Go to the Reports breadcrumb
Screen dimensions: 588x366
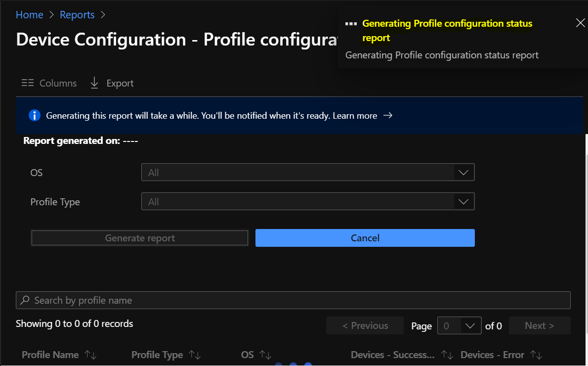pyautogui.click(x=77, y=15)
